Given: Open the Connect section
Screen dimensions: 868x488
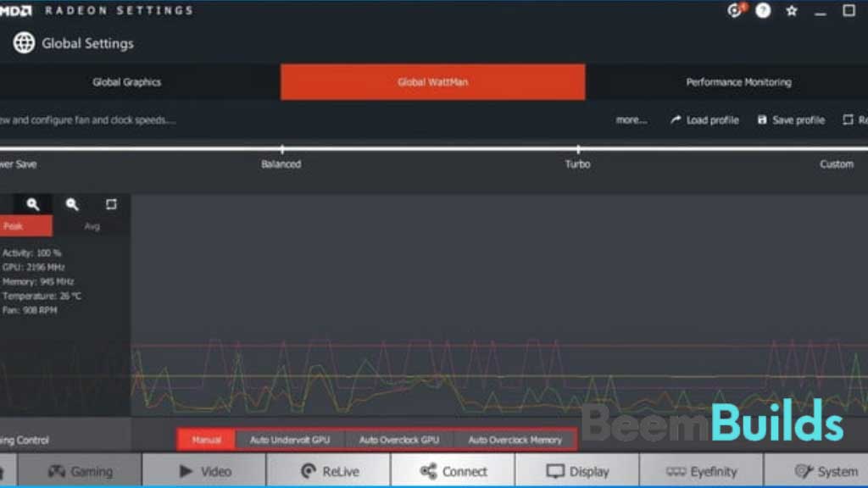Looking at the screenshot, I should [453, 471].
